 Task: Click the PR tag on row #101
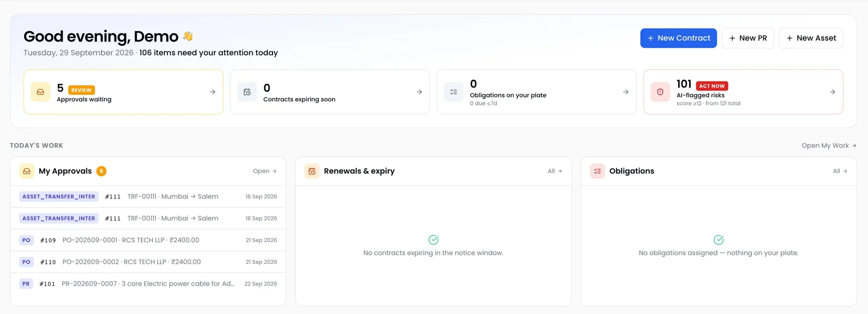tap(26, 284)
